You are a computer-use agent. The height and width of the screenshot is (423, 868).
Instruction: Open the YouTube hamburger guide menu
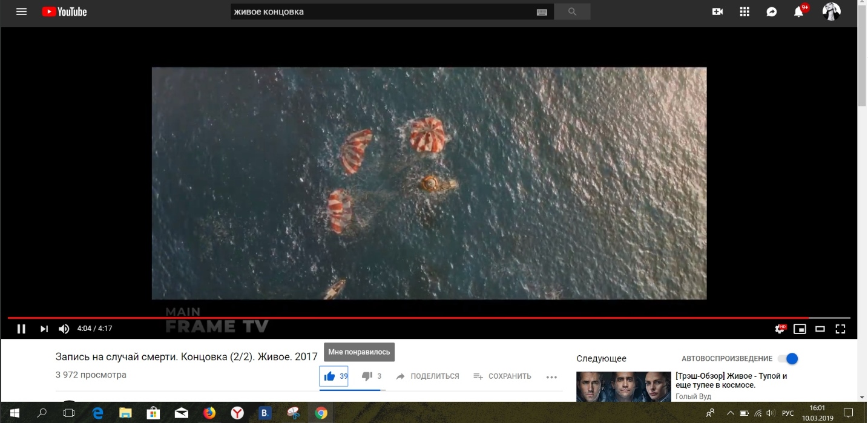point(21,11)
